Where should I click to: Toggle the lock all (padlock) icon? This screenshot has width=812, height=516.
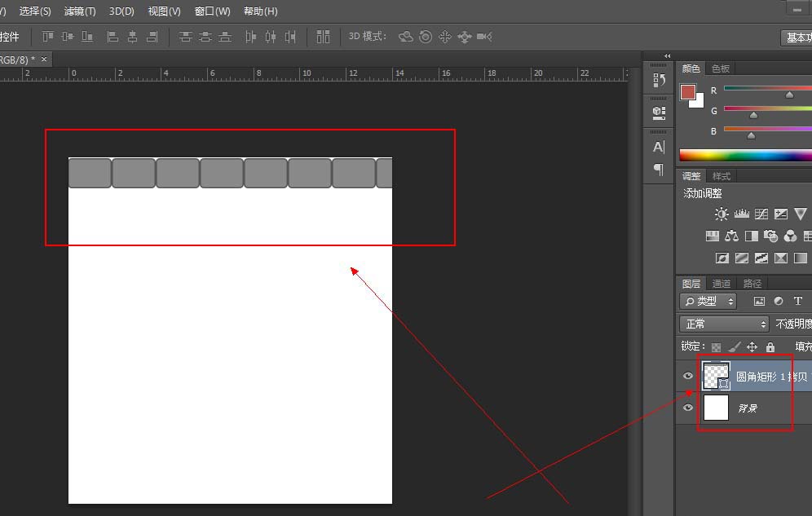click(x=770, y=346)
